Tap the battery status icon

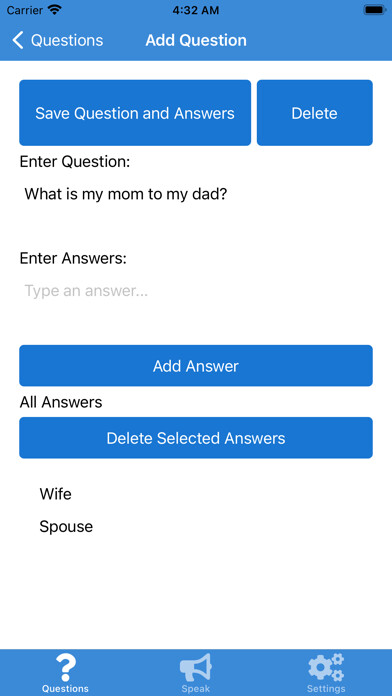(x=374, y=10)
